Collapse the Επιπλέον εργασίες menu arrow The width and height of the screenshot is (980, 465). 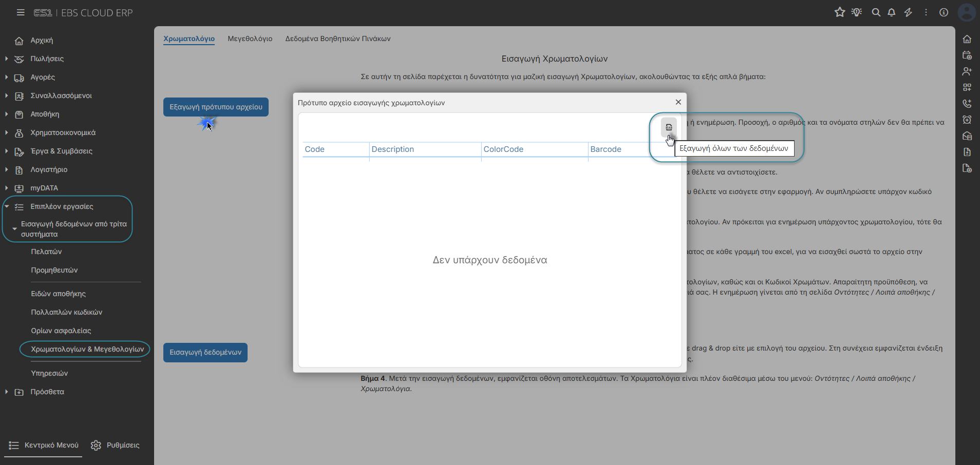tap(6, 206)
